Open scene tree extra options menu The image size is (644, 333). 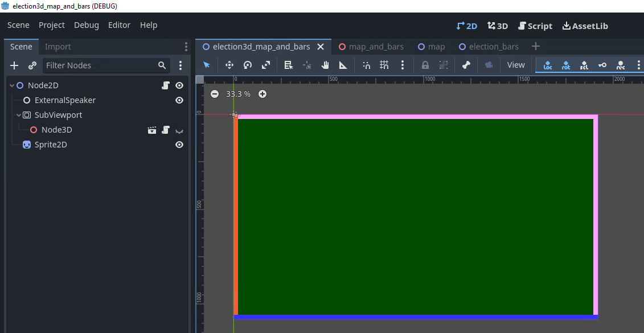(x=181, y=65)
